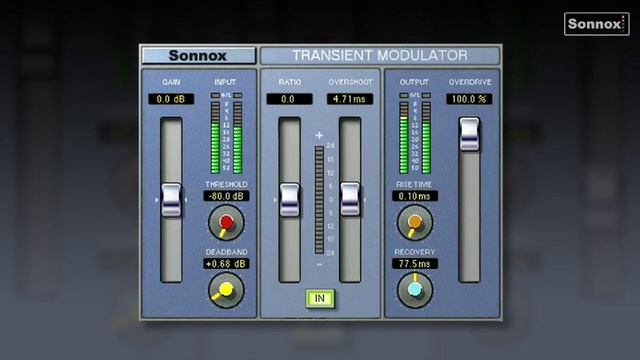
Task: Select the Overdrive value field 100.0 %
Action: (x=469, y=99)
